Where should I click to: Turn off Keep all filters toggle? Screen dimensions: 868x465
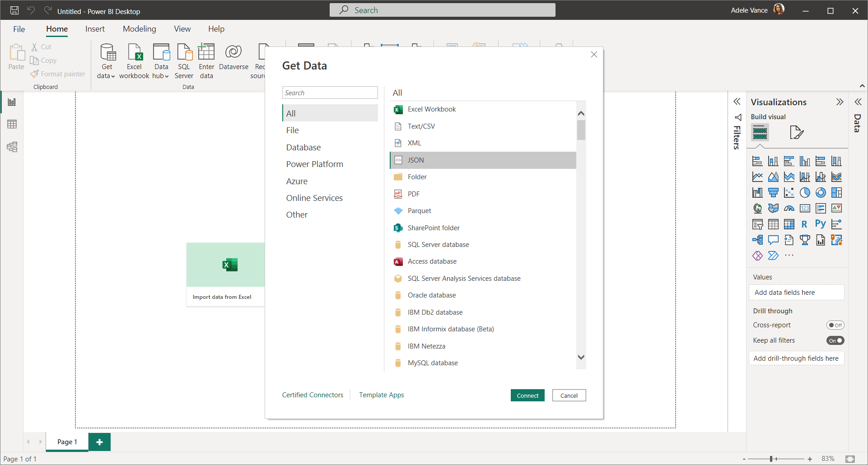tap(835, 340)
